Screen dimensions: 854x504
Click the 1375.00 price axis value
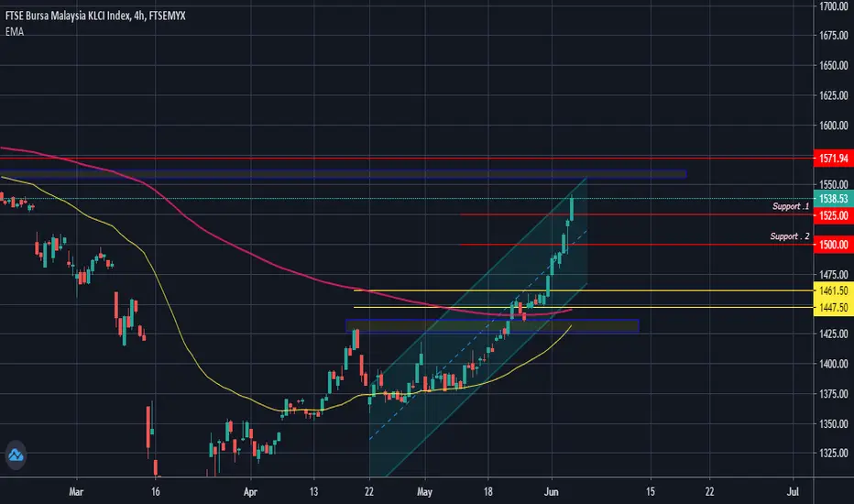pos(834,393)
